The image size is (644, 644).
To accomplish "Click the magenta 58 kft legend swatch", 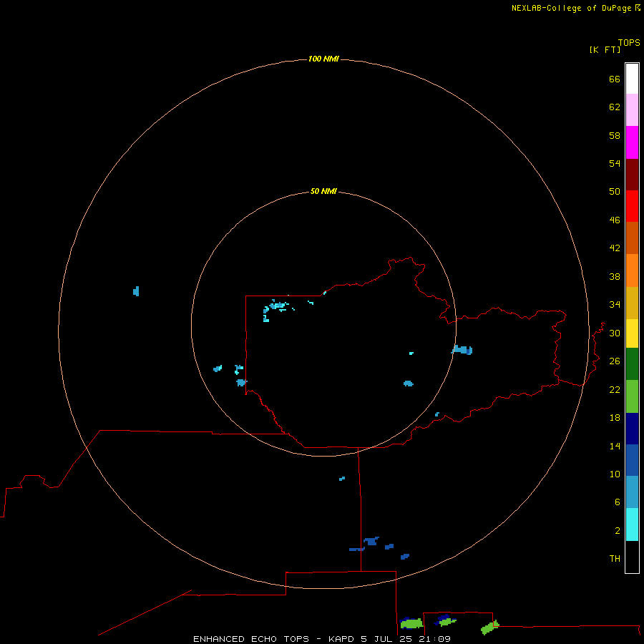I will point(632,142).
